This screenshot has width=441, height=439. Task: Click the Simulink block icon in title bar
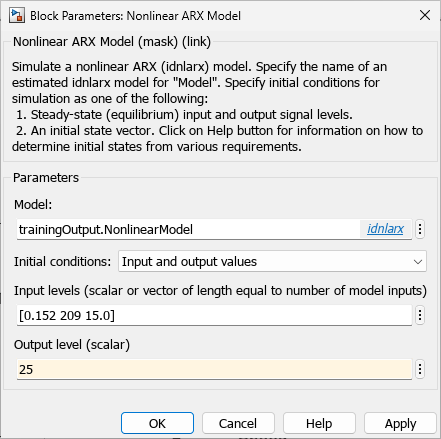tap(17, 16)
